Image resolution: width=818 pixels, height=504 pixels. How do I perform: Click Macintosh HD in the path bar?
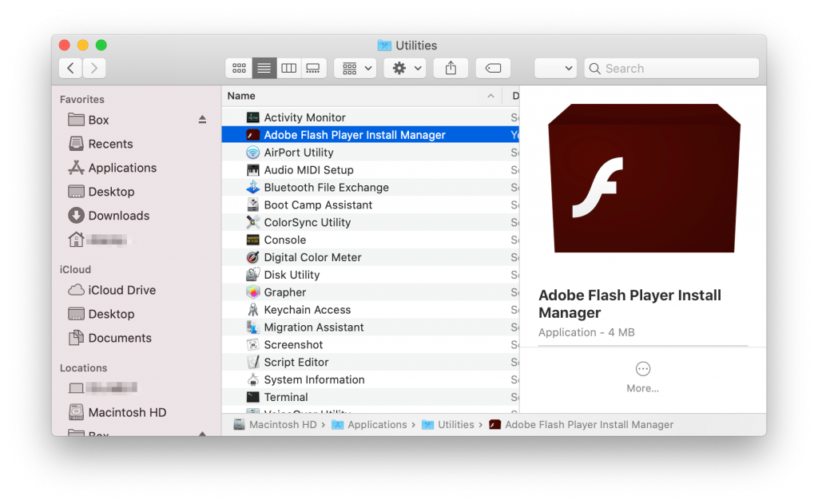[x=276, y=425]
